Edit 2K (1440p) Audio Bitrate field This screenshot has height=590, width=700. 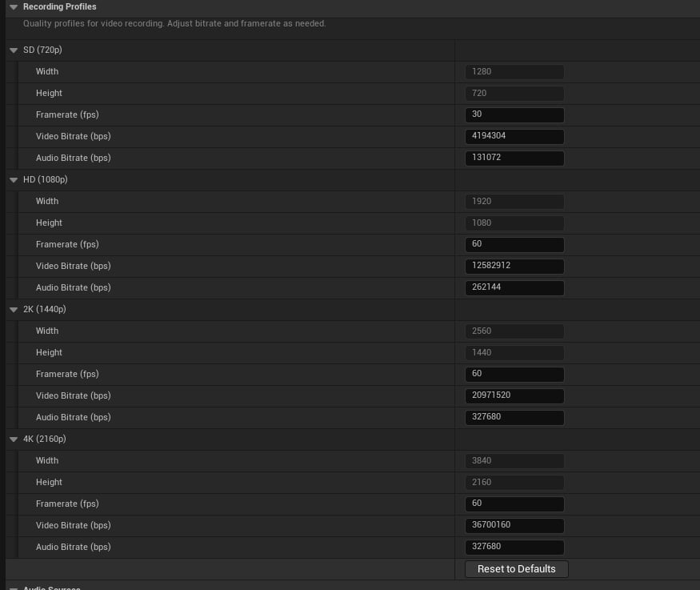point(514,417)
